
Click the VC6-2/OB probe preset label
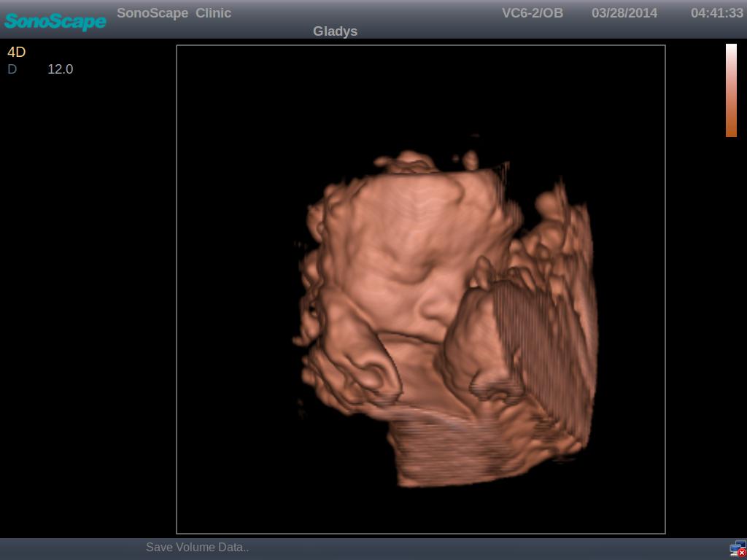[x=532, y=13]
